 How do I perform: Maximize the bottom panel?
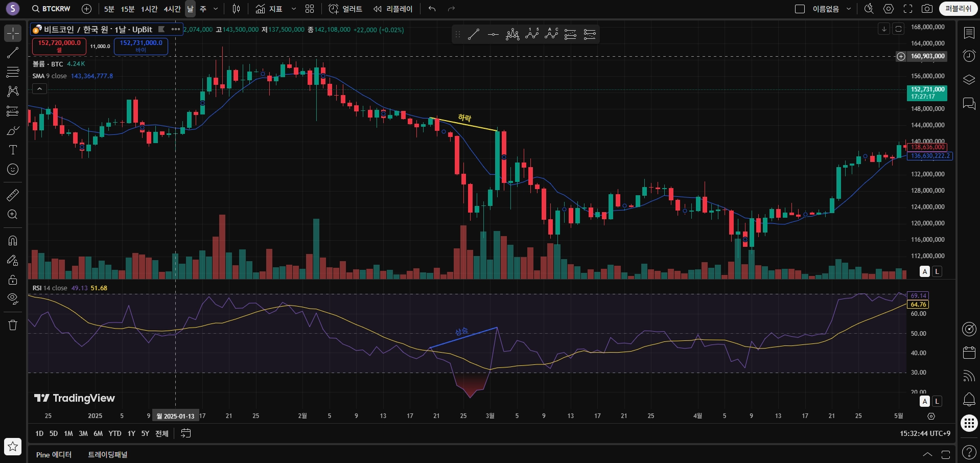coord(946,454)
